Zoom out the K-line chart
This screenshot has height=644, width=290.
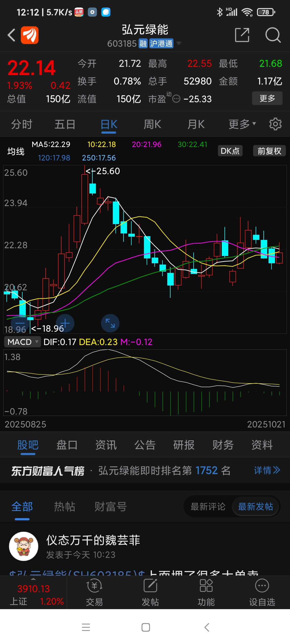(20, 323)
